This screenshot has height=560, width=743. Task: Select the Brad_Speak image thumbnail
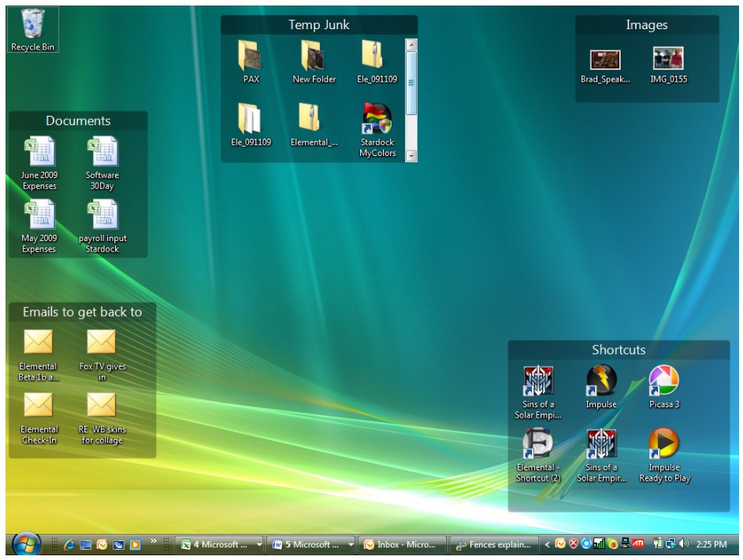[x=605, y=60]
